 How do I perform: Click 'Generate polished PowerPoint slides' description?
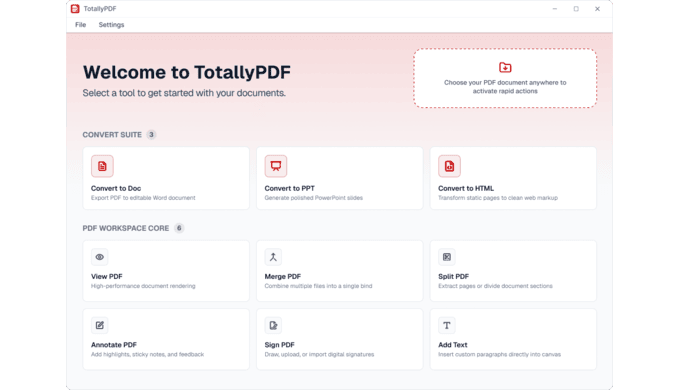coord(314,198)
